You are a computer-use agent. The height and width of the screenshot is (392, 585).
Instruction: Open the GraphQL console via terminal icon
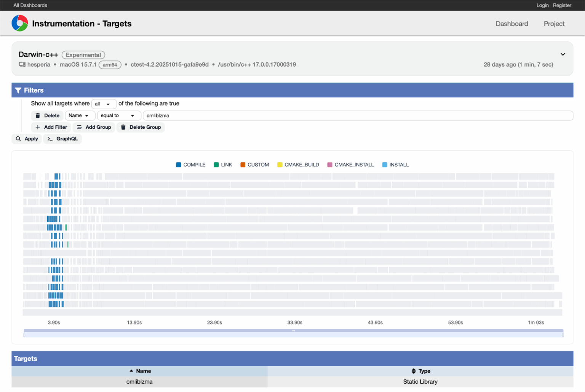tap(51, 139)
